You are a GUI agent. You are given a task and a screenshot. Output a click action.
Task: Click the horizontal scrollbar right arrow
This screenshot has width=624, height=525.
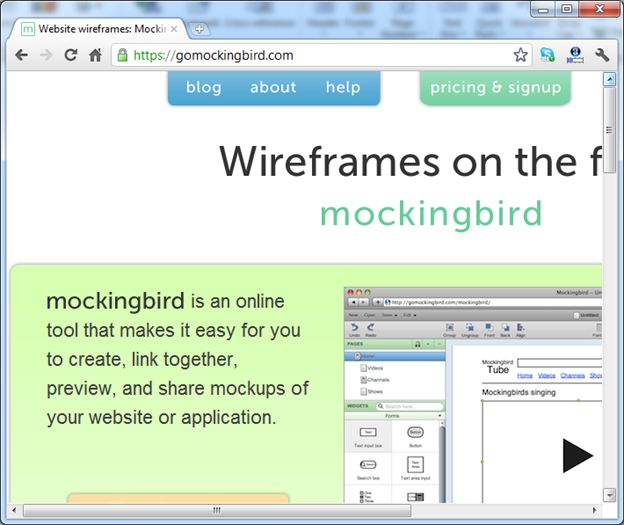click(595, 510)
